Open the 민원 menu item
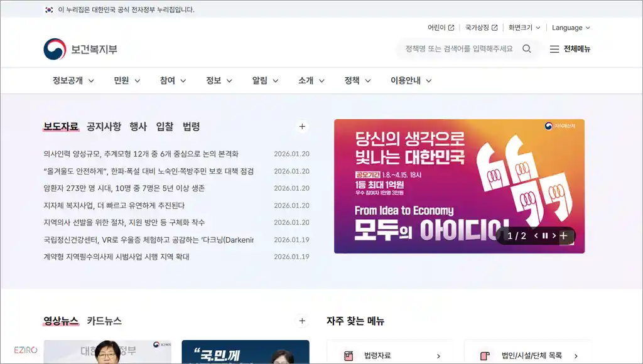Viewport: 643px width, 364px height. point(122,80)
